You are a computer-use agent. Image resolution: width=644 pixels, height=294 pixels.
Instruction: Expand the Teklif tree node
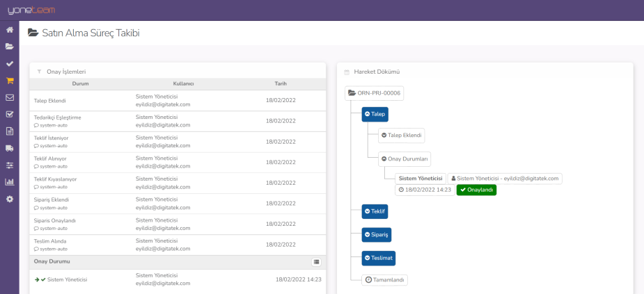(375, 211)
